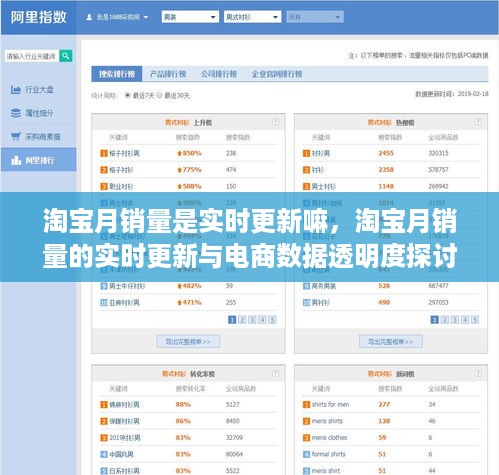Click keyword 职业衬衫 in 上升榜
Screen dimensions: 499x475
(121, 187)
